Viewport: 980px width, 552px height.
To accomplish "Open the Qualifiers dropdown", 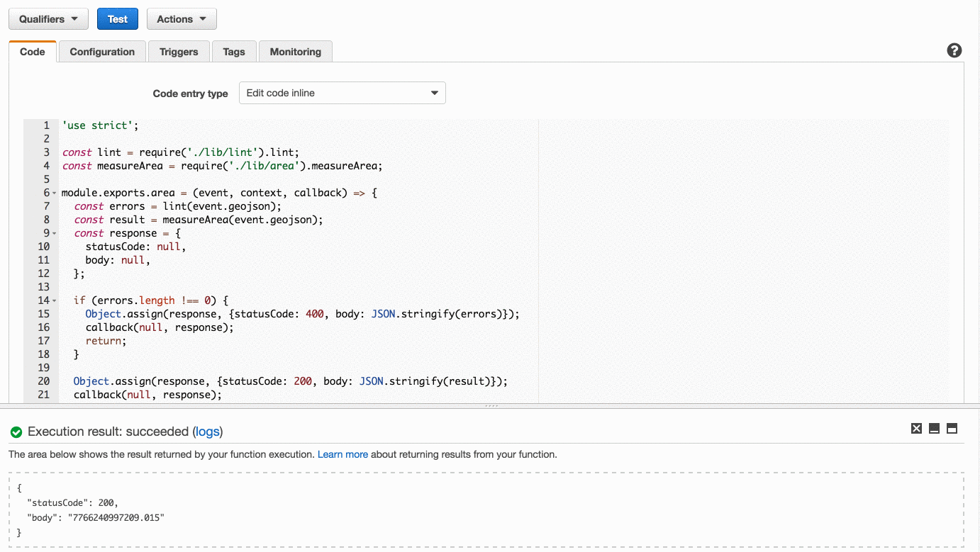I will click(x=48, y=18).
